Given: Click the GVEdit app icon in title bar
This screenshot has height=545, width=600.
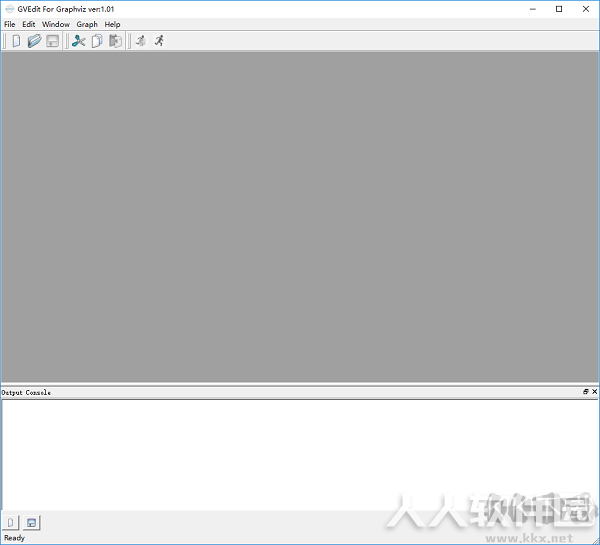Looking at the screenshot, I should point(10,9).
